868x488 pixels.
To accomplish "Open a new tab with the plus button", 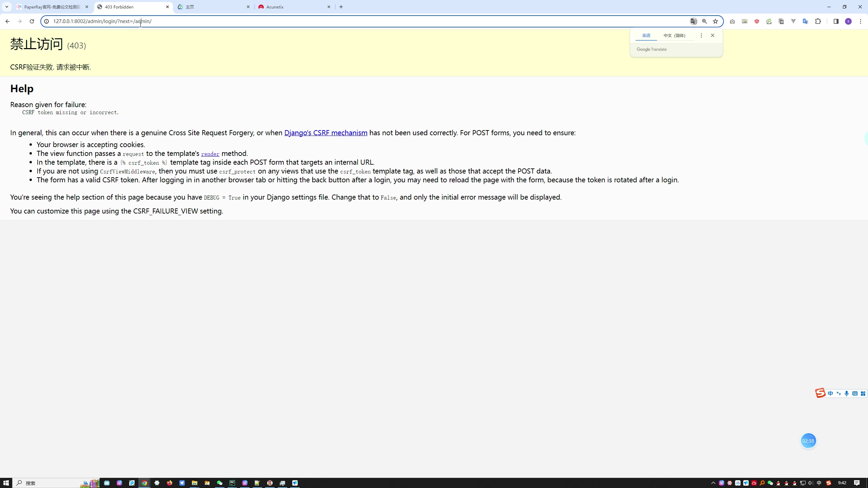I will coord(341,7).
